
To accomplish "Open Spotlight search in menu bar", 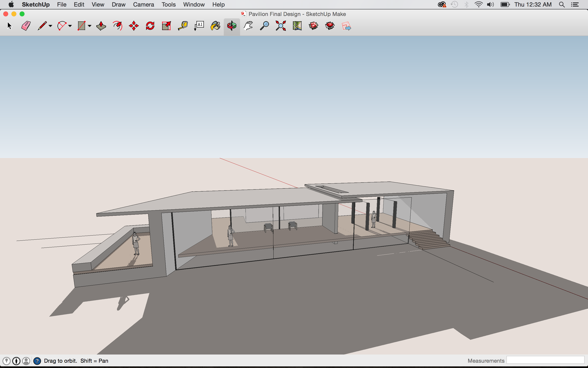I will tap(562, 4).
